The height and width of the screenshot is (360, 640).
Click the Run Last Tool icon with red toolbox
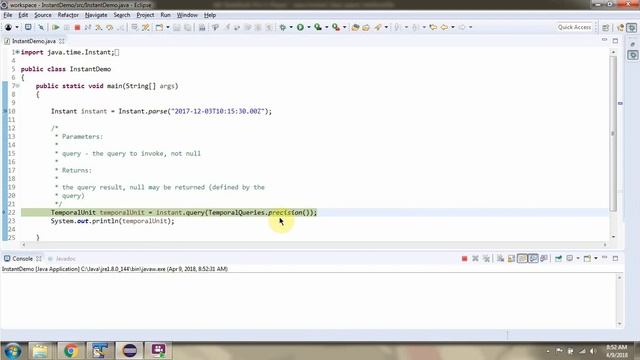click(336, 27)
